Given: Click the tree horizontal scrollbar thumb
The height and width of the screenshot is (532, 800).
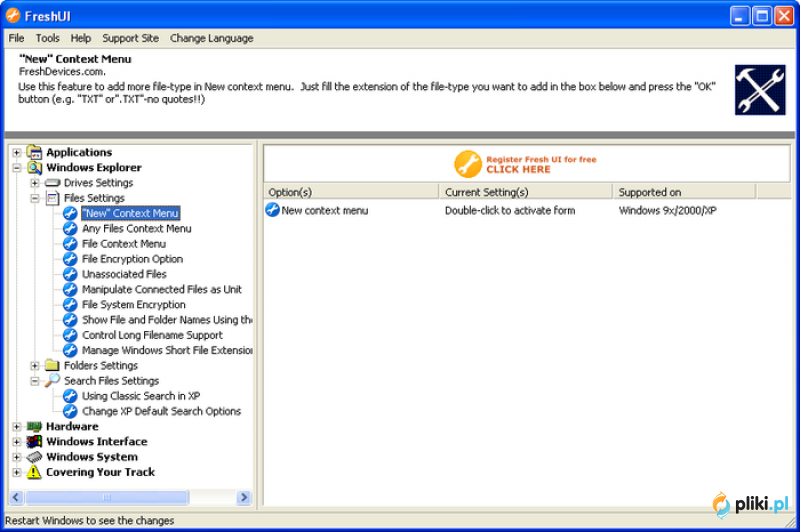Looking at the screenshot, I should tap(107, 497).
